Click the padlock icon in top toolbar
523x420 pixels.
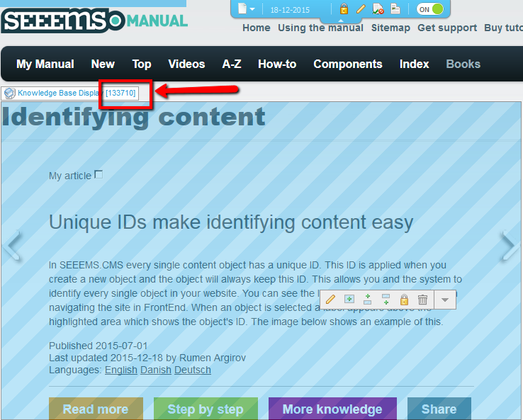click(344, 9)
